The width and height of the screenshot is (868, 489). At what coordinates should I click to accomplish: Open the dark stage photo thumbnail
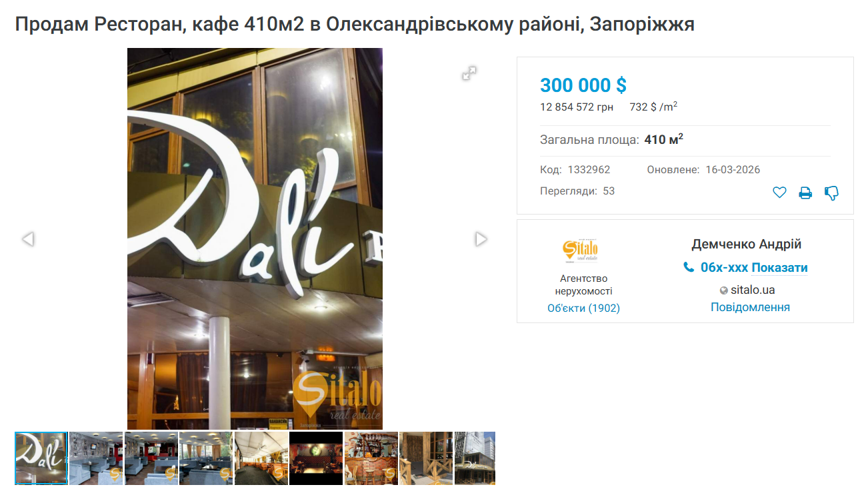pyautogui.click(x=316, y=458)
